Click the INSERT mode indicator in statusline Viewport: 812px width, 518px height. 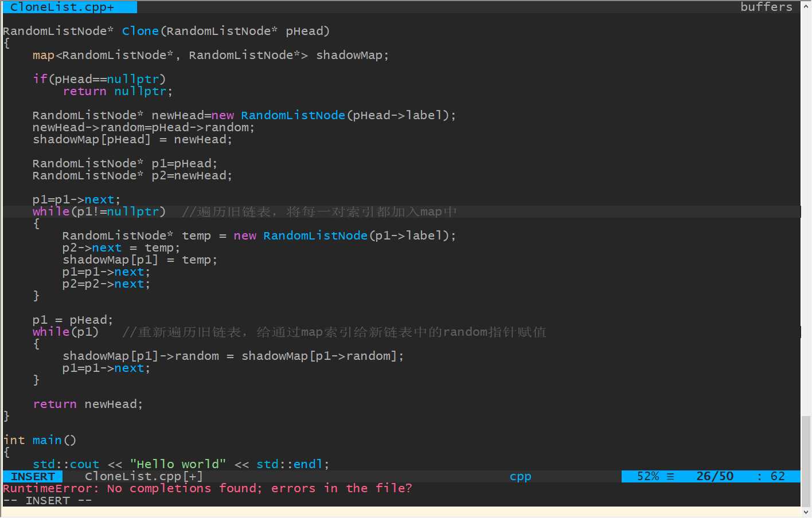pos(33,476)
